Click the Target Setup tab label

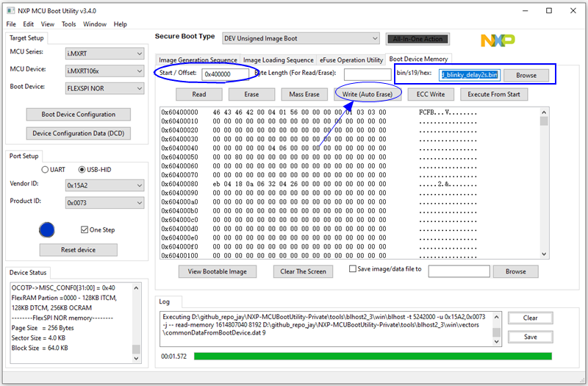tap(26, 38)
